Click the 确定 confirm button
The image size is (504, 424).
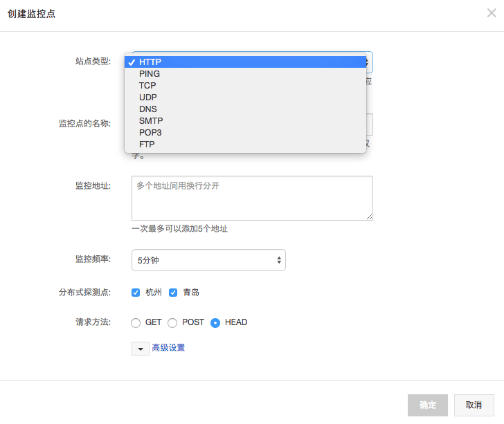coord(428,405)
